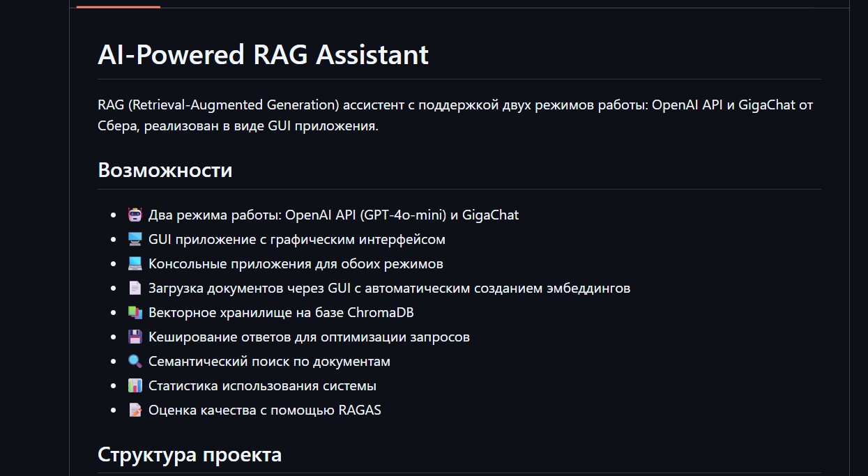Click the bar chart emoji for statistics
Screen dimensions: 868x476
point(135,385)
